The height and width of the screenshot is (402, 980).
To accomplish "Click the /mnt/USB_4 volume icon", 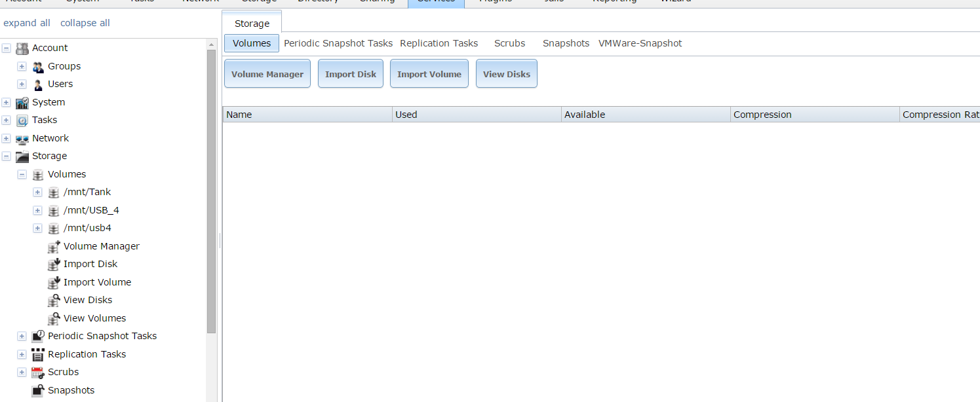I will click(54, 211).
